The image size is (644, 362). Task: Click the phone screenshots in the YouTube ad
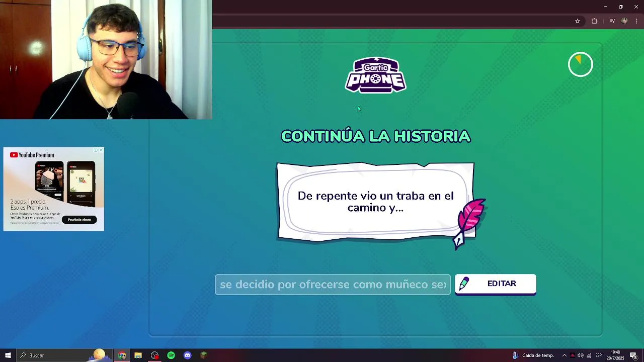coord(64,185)
